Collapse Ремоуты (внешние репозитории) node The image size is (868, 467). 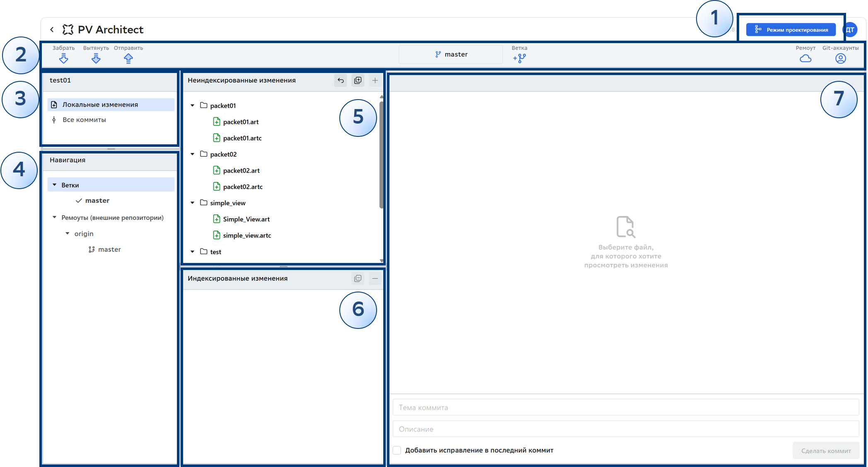tap(54, 217)
